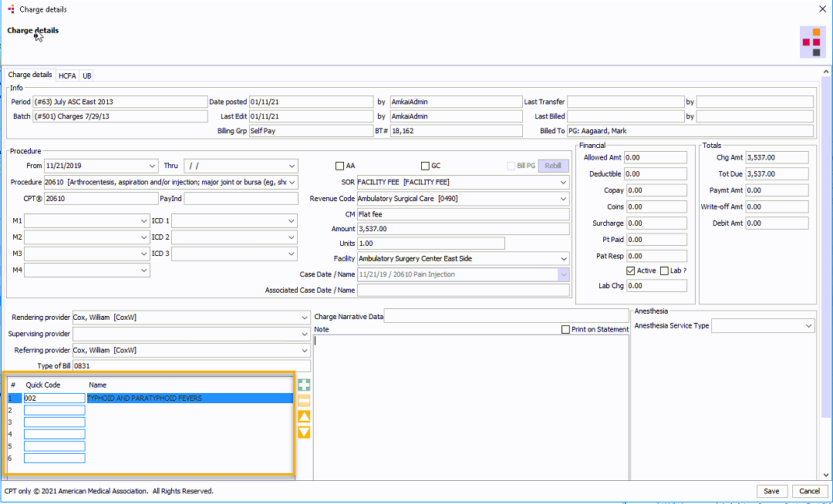Viewport: 833px width, 504px height.
Task: Click the Units field
Action: point(431,244)
